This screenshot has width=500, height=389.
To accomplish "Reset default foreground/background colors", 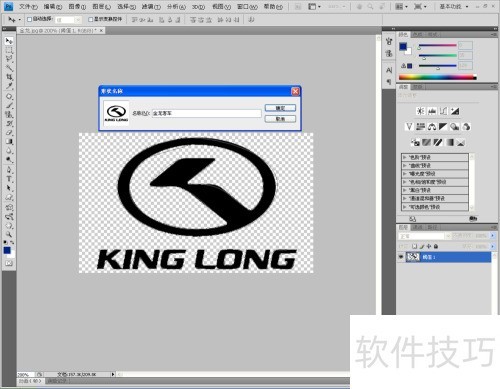I will point(5,242).
